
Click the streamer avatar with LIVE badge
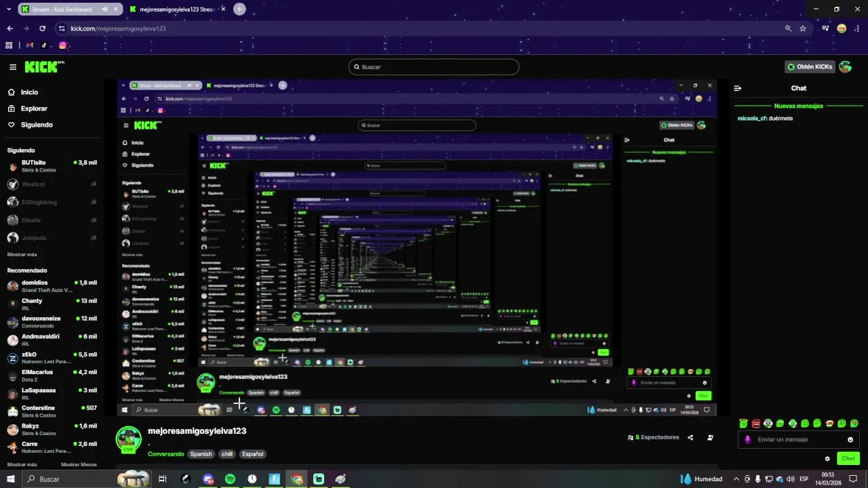(x=128, y=439)
